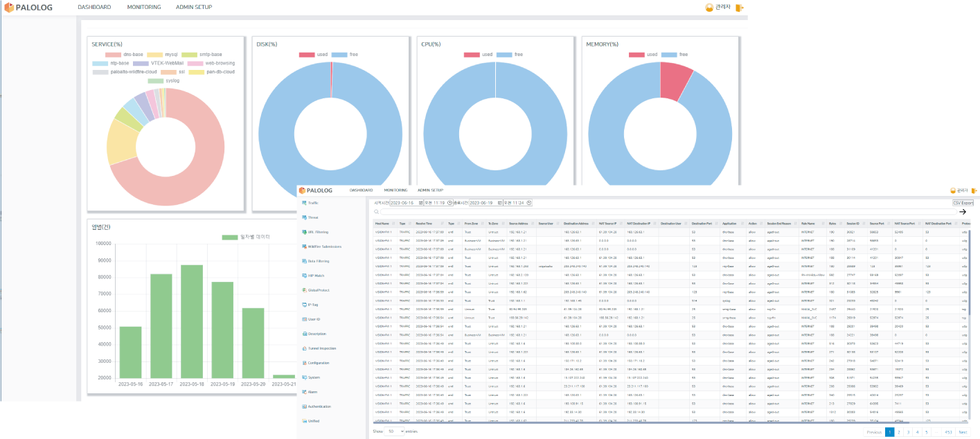This screenshot has width=980, height=439.
Task: Toggle used legend swatch in DISK chart
Action: pos(307,54)
